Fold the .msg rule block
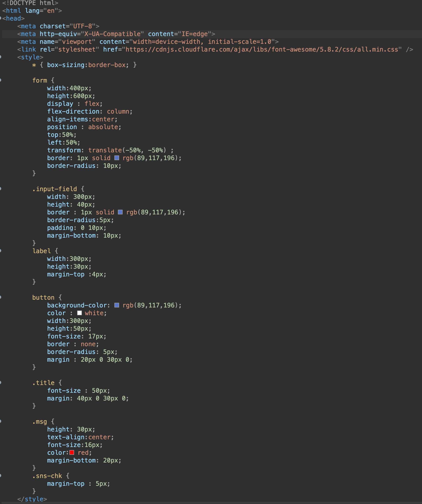422x504 pixels. click(1, 421)
